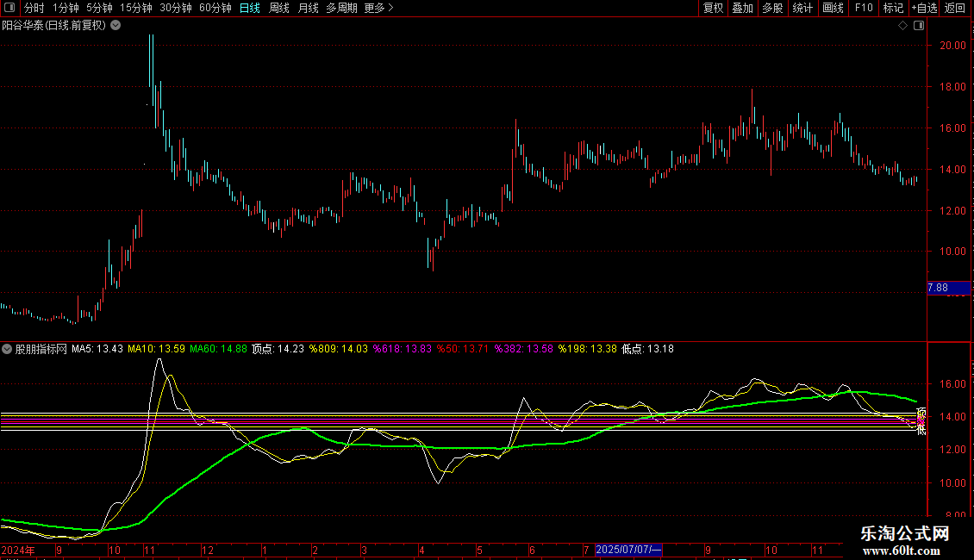Click the 7.88 price cursor label
974x560 pixels.
tap(948, 288)
